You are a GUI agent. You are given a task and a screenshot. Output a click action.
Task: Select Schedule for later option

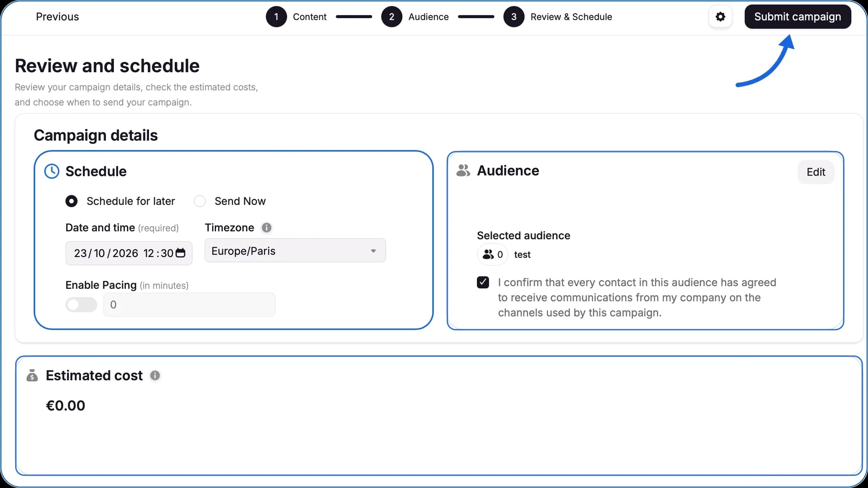(72, 201)
